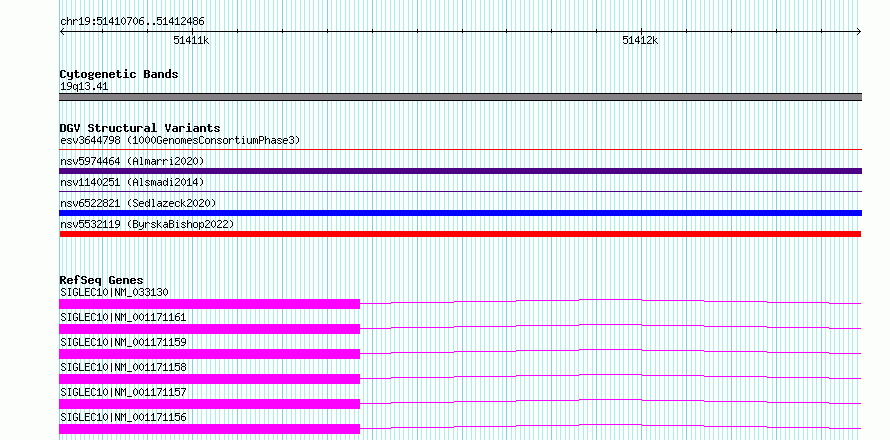Screen dimensions: 890x440
Task: Click the blue nsv6522821 variant bar
Action: pyautogui.click(x=461, y=213)
